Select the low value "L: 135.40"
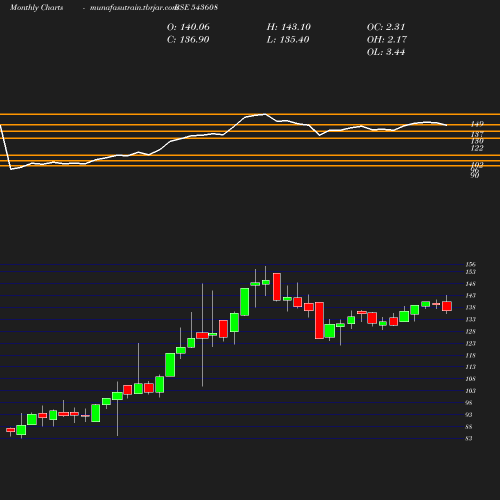 (x=288, y=40)
